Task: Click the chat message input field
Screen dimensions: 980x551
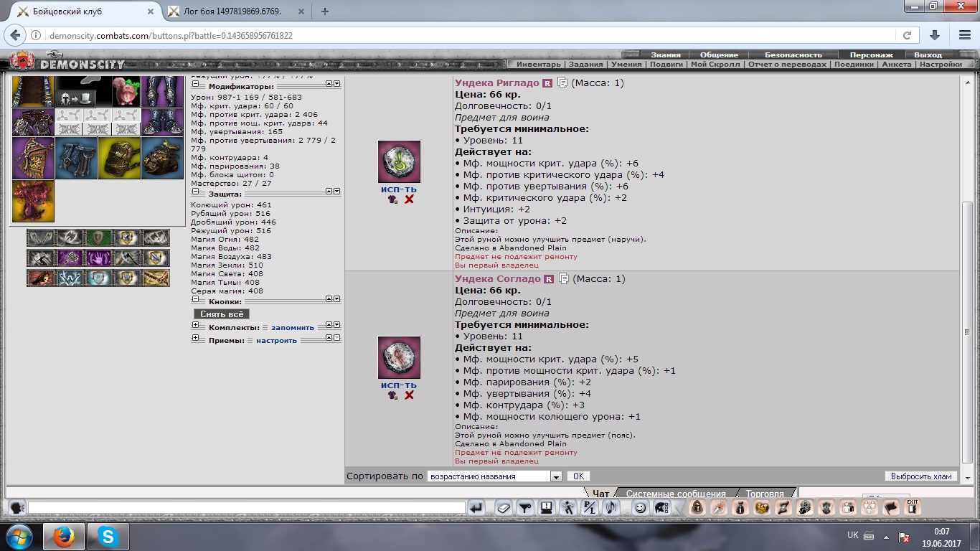Action: tap(247, 507)
